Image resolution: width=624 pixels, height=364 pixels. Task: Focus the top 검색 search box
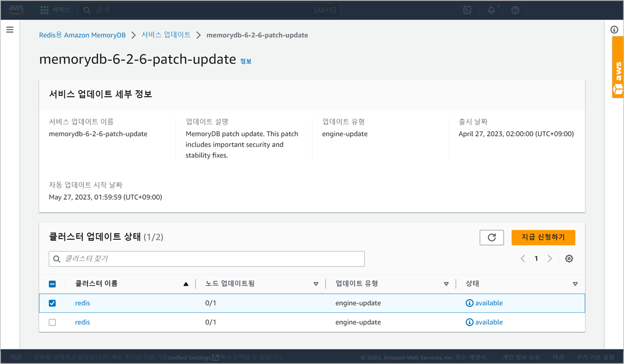(x=210, y=10)
